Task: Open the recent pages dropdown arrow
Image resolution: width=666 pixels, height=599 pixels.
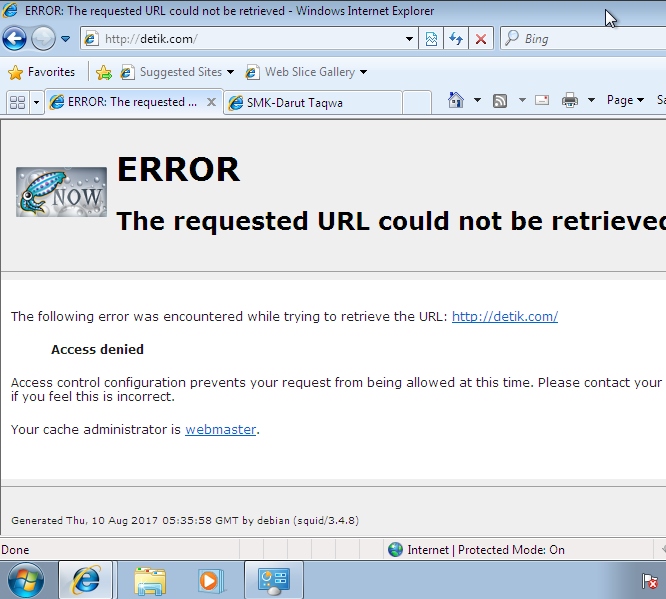Action: point(65,39)
